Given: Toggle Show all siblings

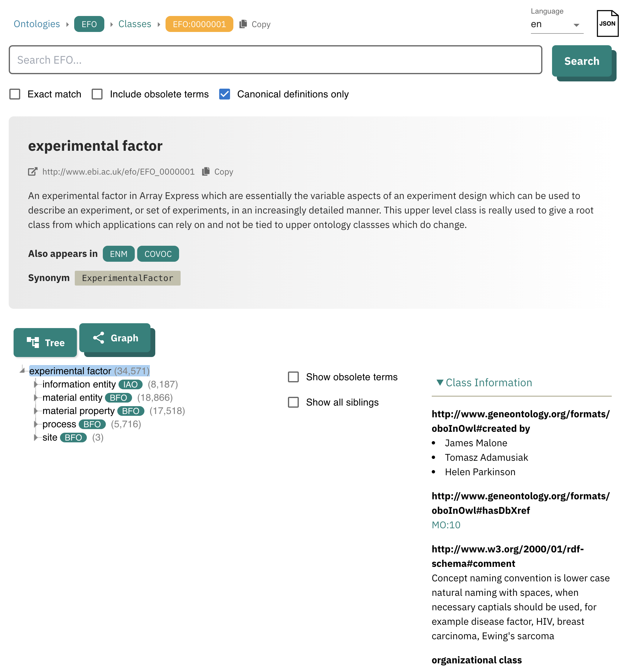Looking at the screenshot, I should coord(293,402).
